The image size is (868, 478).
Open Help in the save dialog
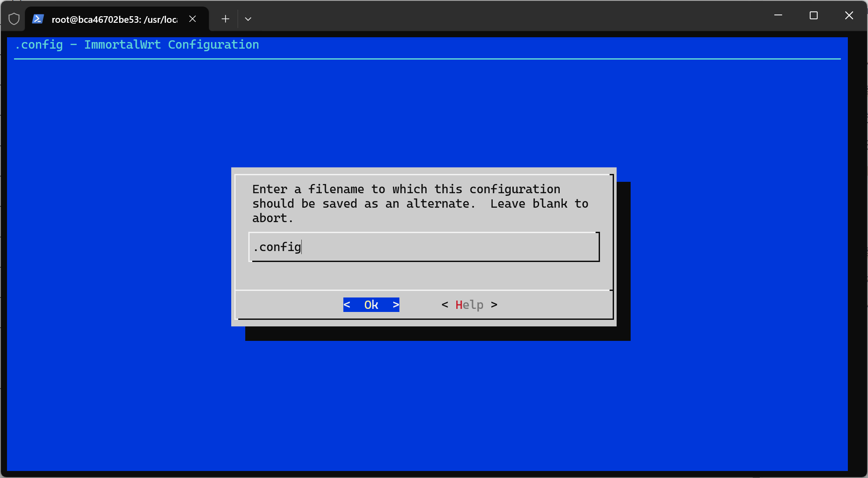[469, 305]
